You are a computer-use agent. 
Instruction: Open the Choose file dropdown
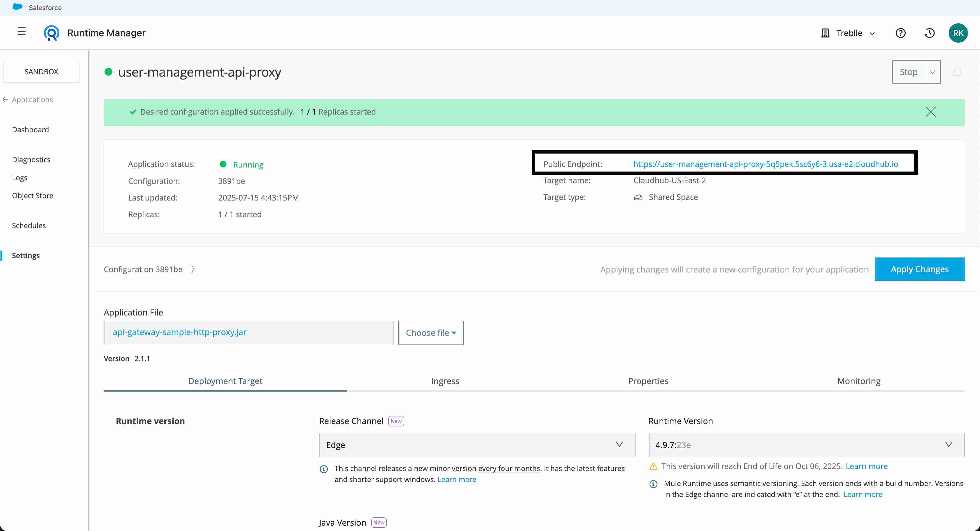[431, 332]
